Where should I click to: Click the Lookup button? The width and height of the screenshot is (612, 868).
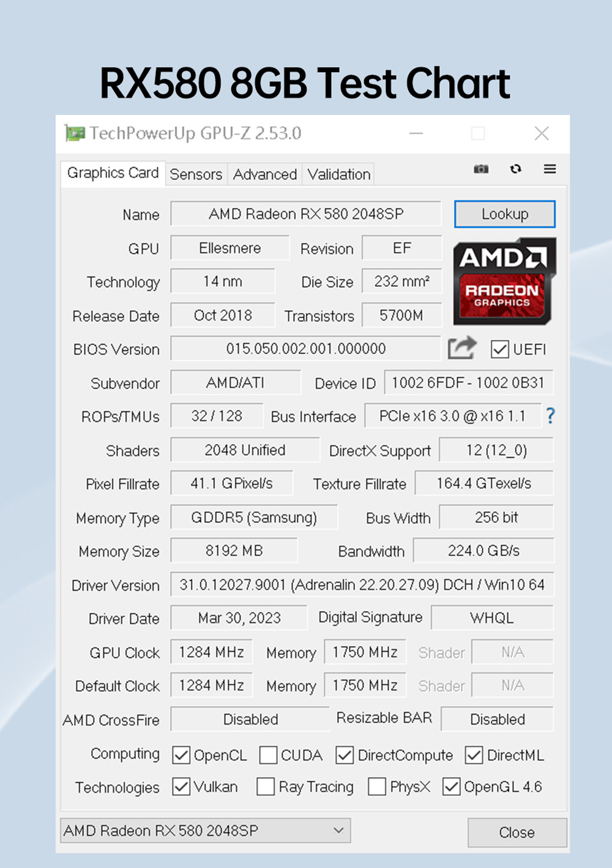tap(504, 214)
